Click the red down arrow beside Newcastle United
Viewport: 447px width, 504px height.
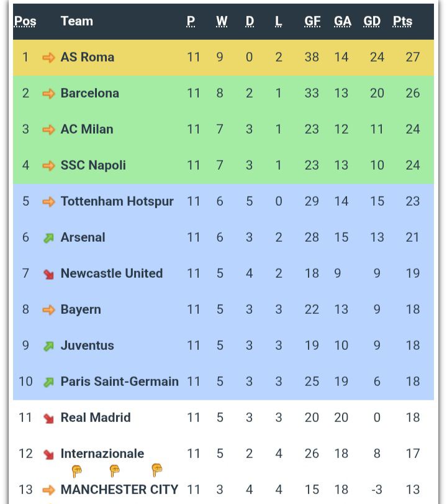(x=48, y=274)
